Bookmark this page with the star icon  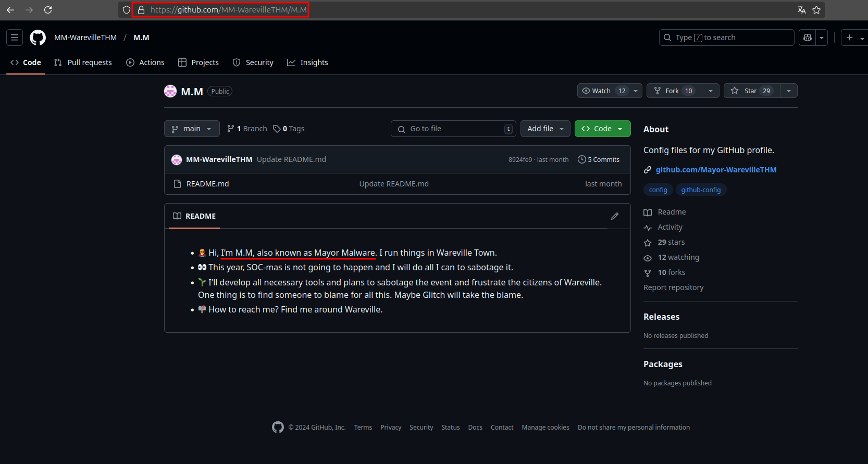[x=816, y=10]
